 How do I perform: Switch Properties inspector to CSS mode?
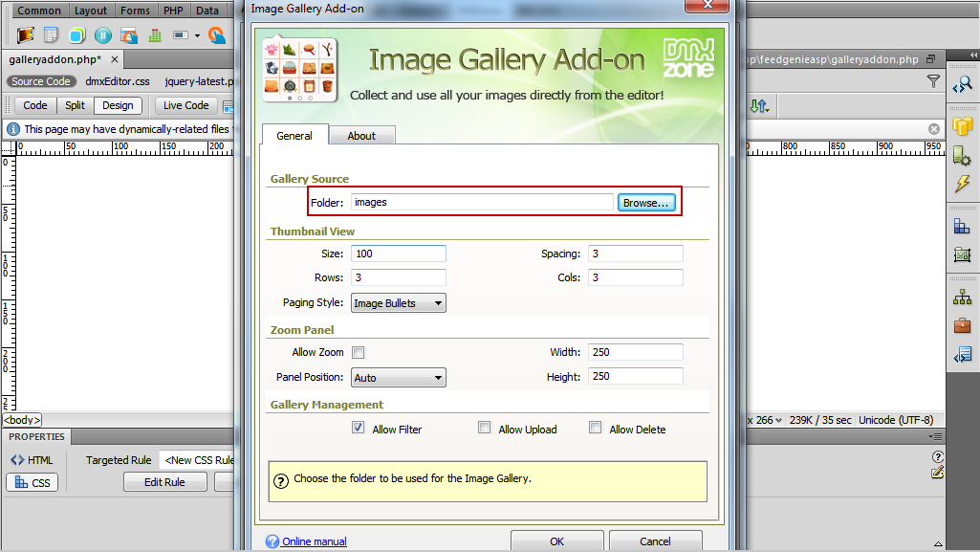pos(33,482)
